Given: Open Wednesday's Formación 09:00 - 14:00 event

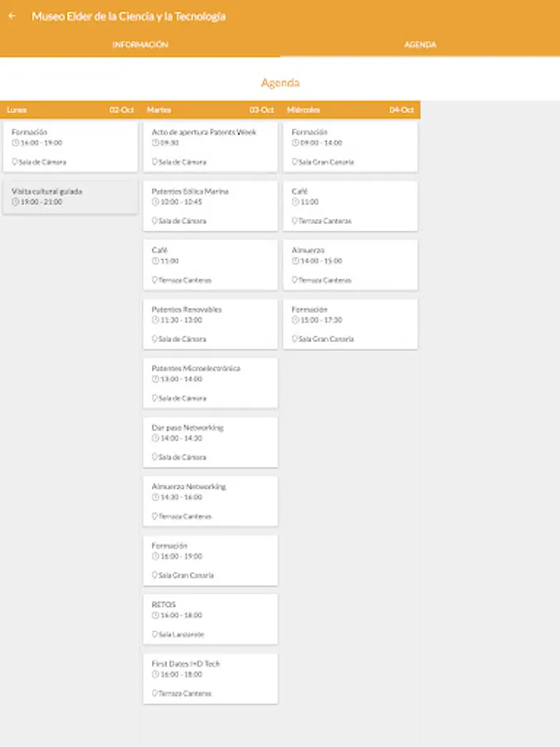Looking at the screenshot, I should tap(350, 147).
